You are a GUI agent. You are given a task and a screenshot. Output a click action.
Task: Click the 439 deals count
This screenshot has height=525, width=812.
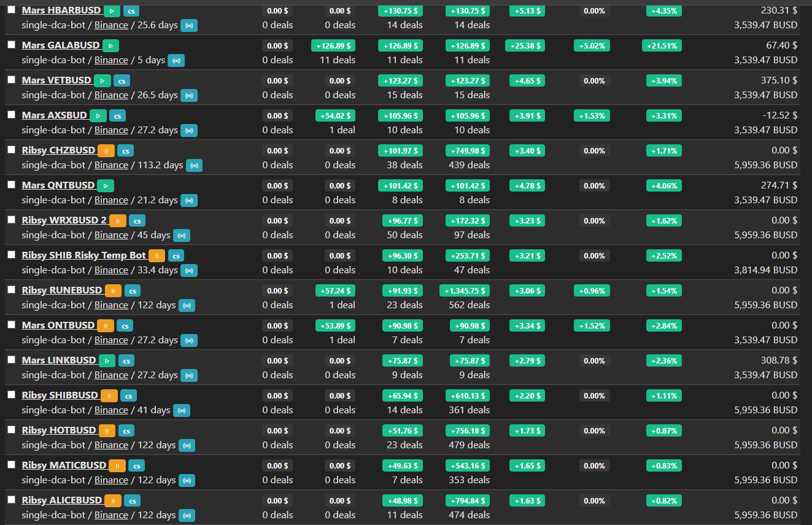click(469, 165)
